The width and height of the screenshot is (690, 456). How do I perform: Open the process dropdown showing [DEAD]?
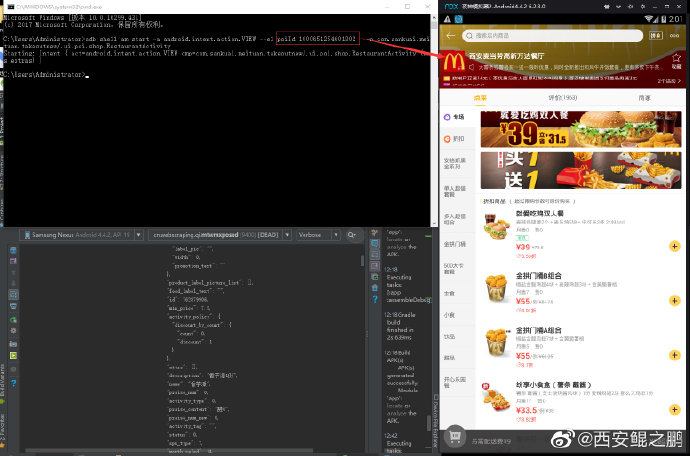click(220, 235)
